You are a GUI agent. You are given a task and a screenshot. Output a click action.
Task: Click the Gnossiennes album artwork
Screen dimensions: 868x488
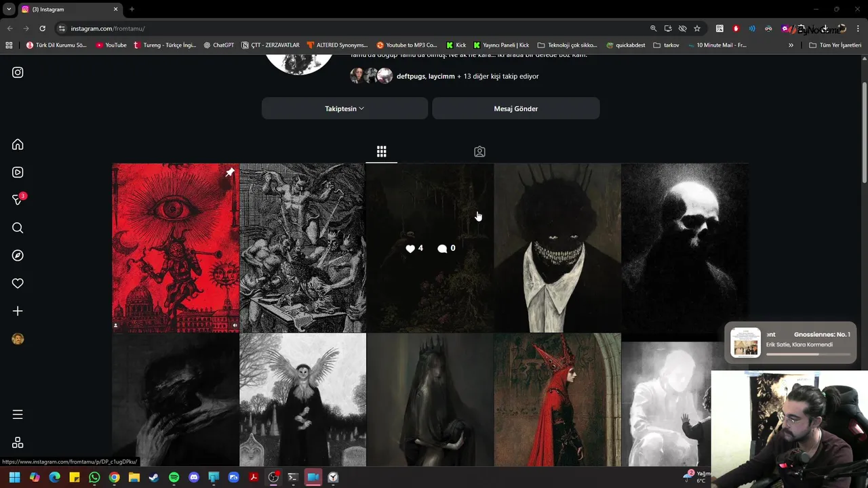[x=745, y=342]
